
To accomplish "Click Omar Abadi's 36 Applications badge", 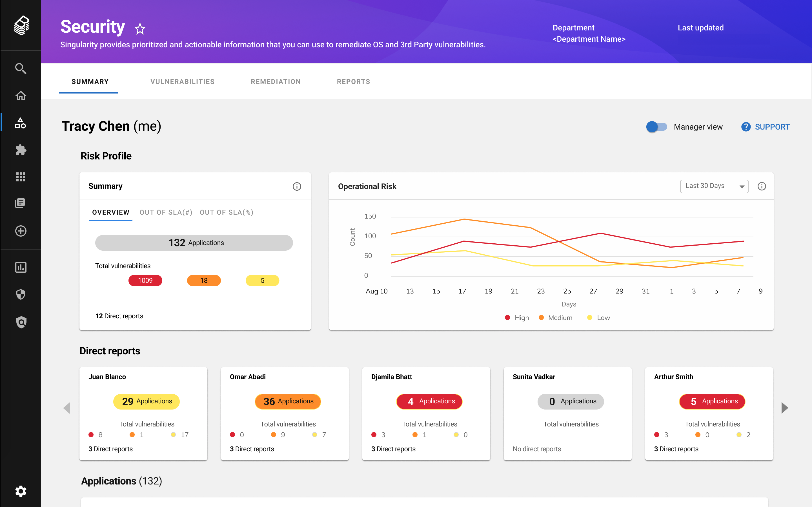I will pos(288,401).
